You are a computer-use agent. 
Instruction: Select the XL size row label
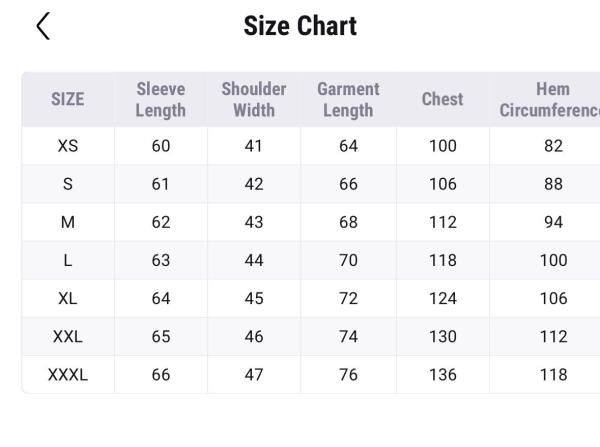68,298
